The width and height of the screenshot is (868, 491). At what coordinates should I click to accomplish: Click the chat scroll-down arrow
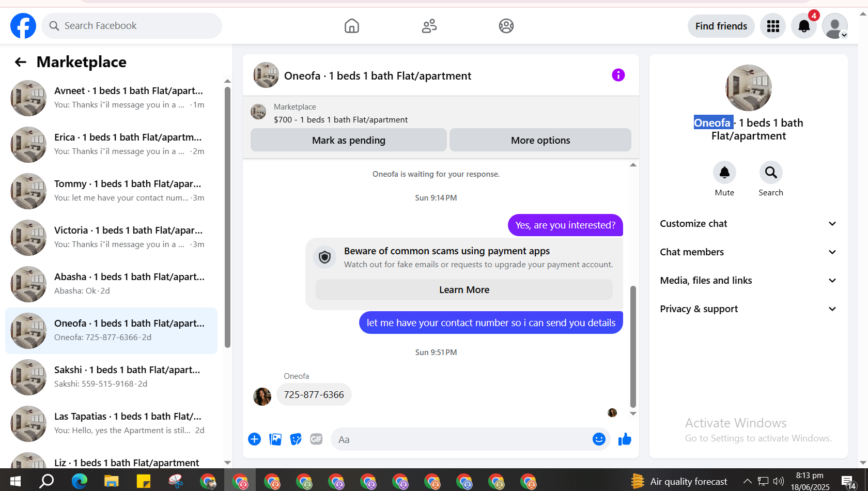coord(633,413)
